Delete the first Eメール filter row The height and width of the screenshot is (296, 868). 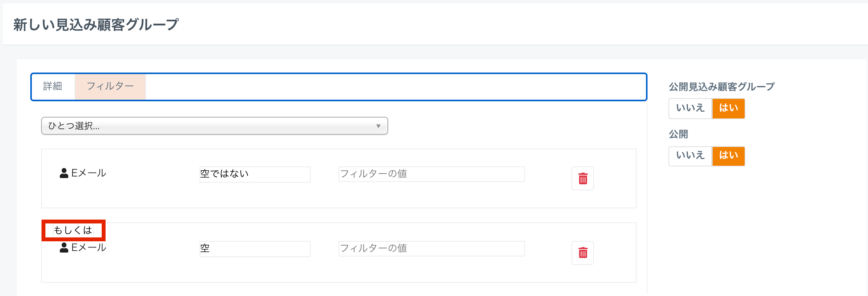coord(582,178)
